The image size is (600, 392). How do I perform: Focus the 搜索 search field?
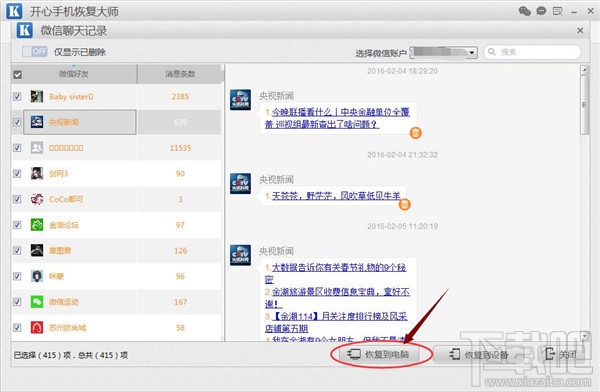pyautogui.click(x=532, y=52)
